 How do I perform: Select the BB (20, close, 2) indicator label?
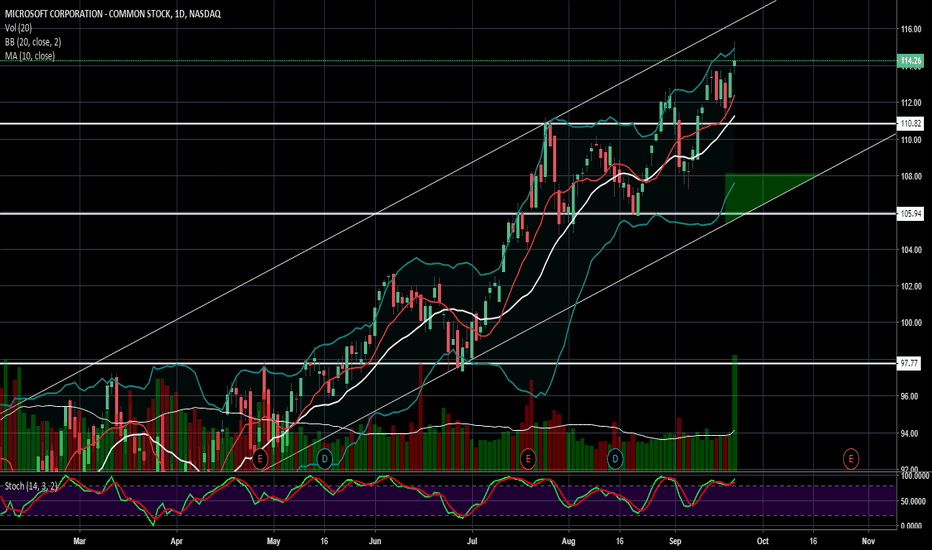coord(33,42)
